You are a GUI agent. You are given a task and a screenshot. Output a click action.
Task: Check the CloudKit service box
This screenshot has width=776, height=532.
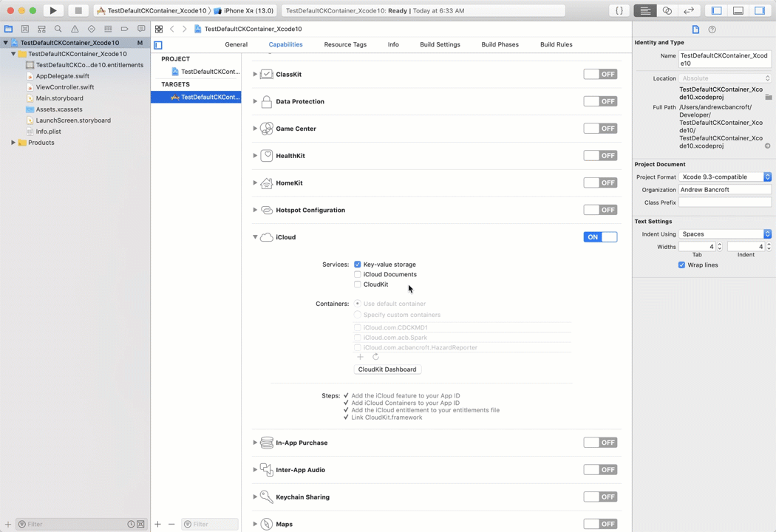tap(357, 284)
